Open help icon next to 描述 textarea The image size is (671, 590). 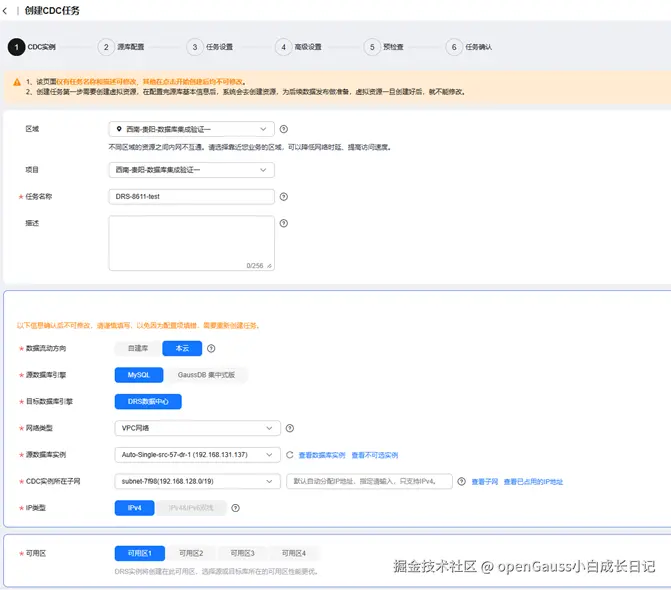point(284,223)
